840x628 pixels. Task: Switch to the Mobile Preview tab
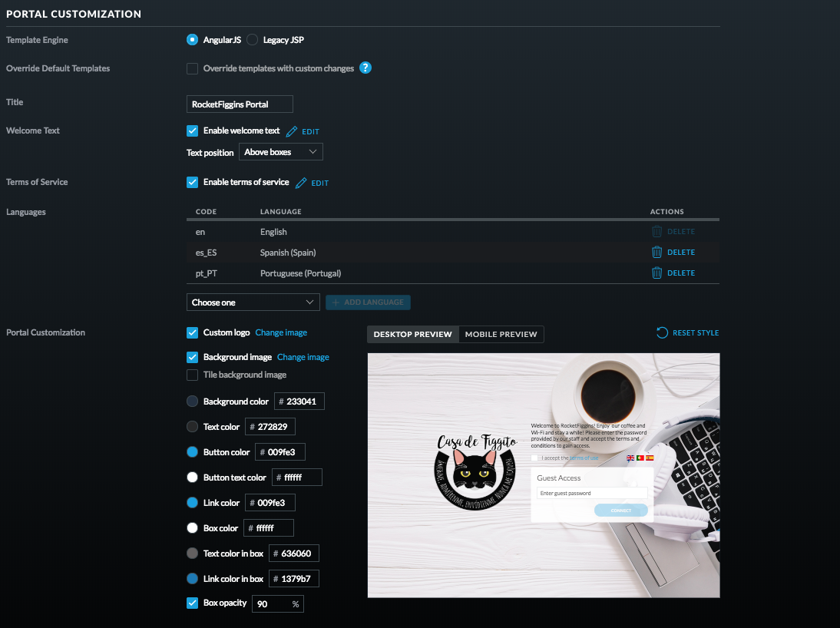point(501,334)
